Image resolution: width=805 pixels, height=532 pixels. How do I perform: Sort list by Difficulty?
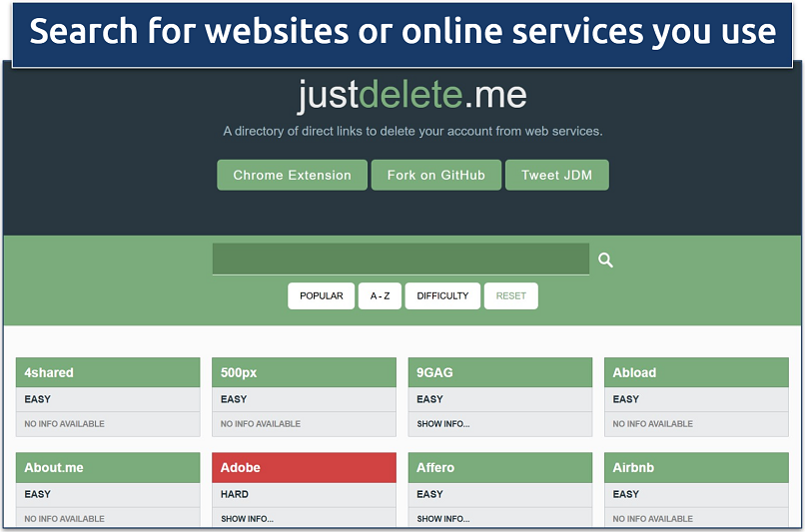[x=442, y=296]
